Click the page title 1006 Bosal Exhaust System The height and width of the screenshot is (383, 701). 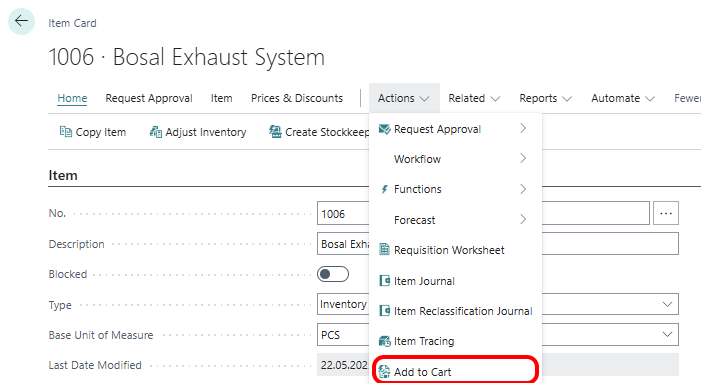186,57
